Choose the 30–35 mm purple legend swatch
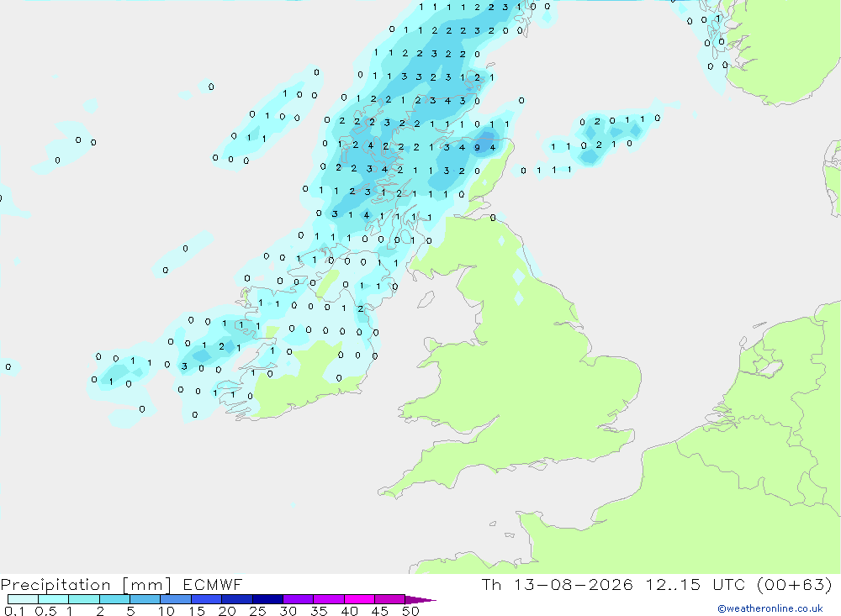The image size is (841, 616). click(x=299, y=599)
